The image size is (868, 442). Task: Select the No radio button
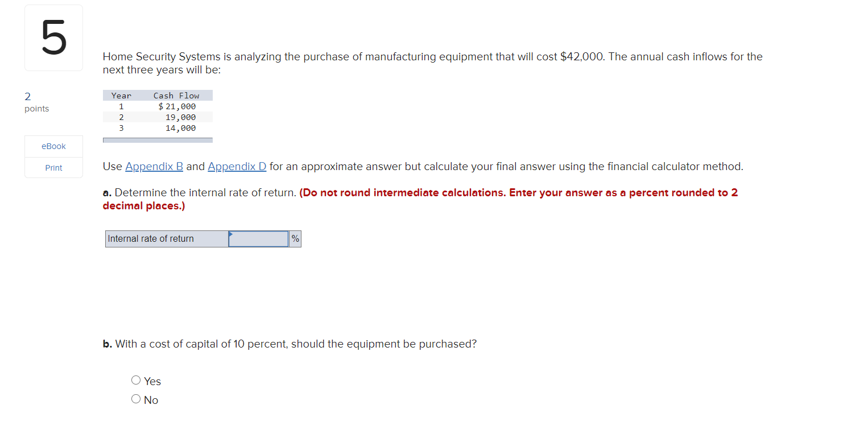tap(136, 398)
